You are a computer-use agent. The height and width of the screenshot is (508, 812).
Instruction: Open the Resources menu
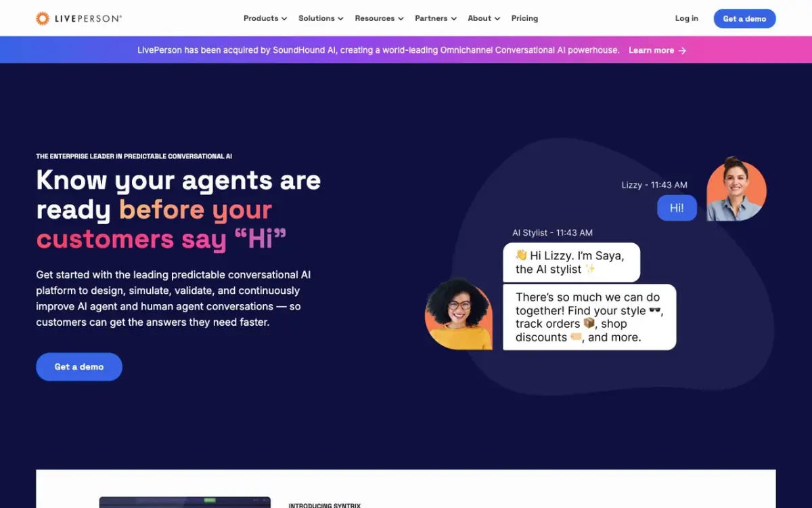coord(379,18)
